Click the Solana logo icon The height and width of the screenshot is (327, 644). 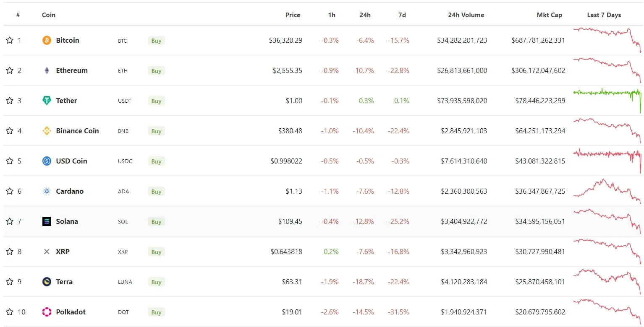(47, 221)
